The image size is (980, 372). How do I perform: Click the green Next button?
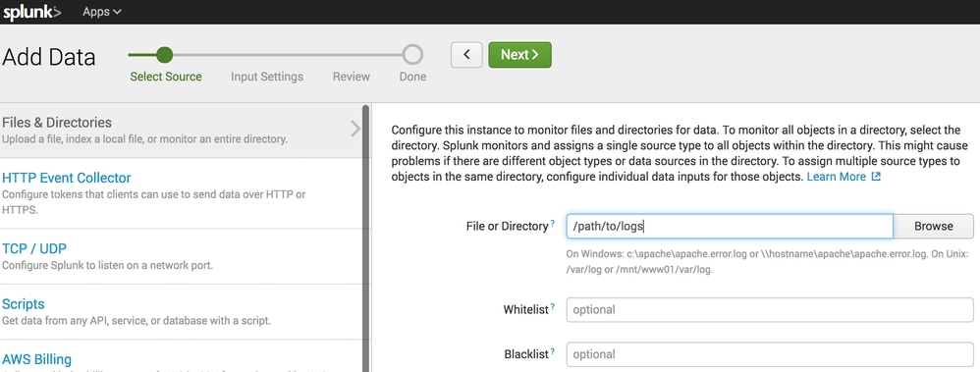click(519, 55)
